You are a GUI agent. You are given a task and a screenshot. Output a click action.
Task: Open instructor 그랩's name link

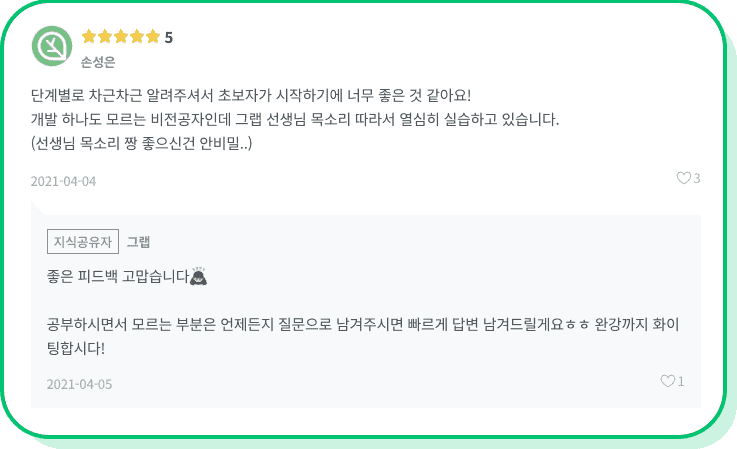click(138, 242)
